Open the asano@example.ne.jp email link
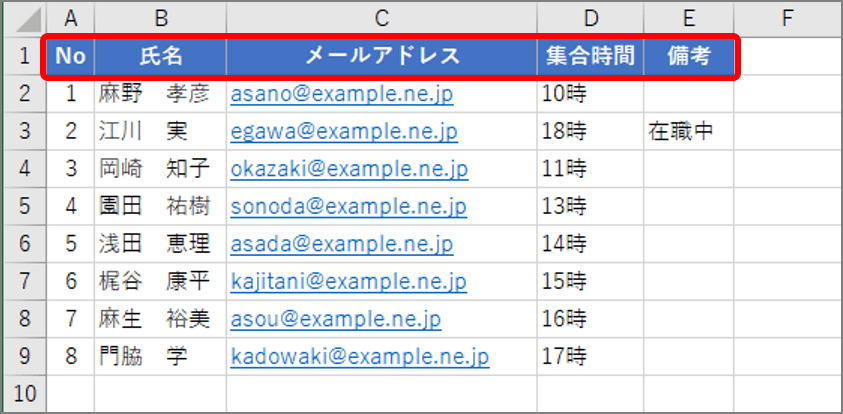Viewport: 843px width, 414px height. [342, 94]
